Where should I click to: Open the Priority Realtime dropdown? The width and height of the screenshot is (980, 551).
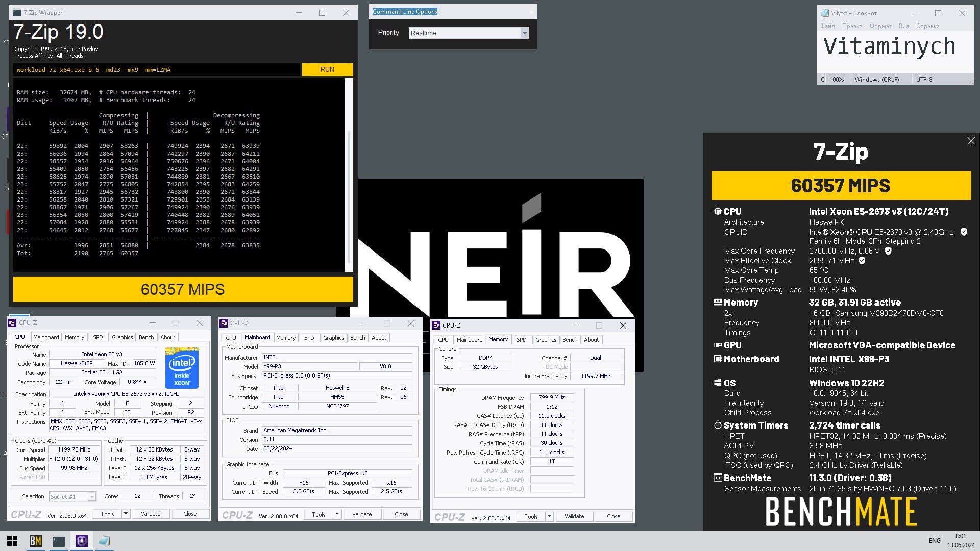(x=524, y=33)
